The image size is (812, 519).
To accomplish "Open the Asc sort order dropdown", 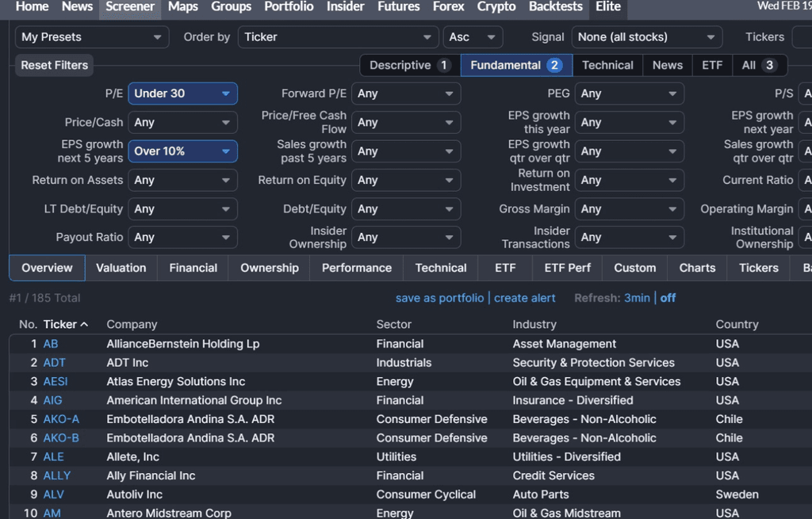I will click(x=473, y=36).
